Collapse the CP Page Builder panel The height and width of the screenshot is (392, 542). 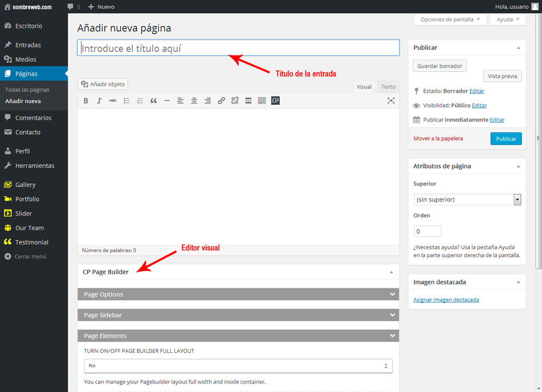391,272
